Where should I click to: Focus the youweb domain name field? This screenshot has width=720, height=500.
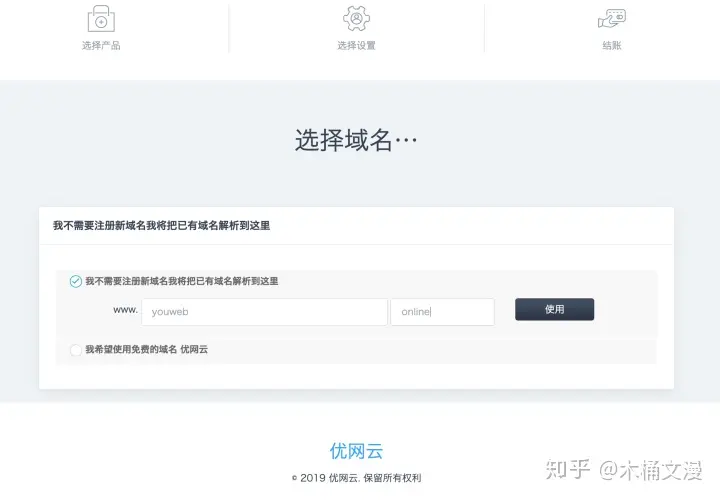tap(264, 312)
